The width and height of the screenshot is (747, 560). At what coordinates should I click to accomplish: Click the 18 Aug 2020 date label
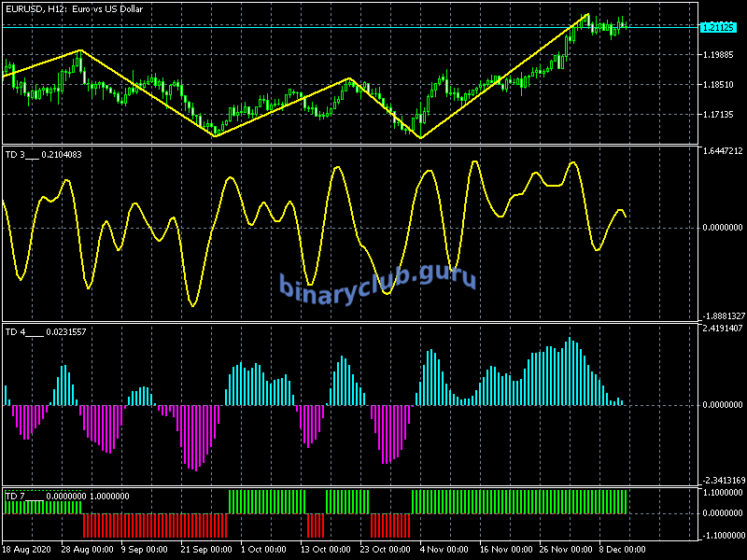[29, 550]
